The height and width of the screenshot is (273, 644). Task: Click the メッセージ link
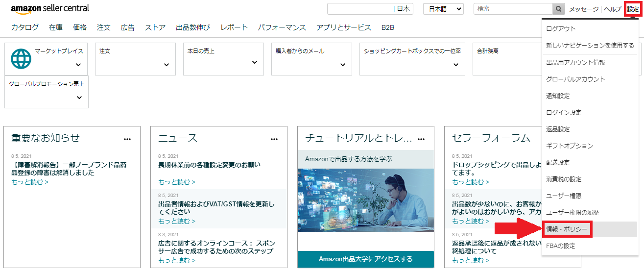(x=584, y=9)
